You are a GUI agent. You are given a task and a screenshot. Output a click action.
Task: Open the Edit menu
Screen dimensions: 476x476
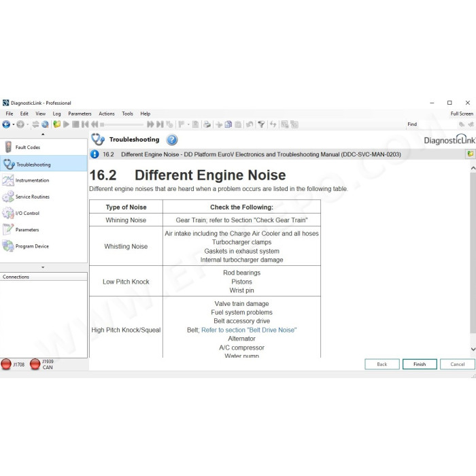(24, 114)
